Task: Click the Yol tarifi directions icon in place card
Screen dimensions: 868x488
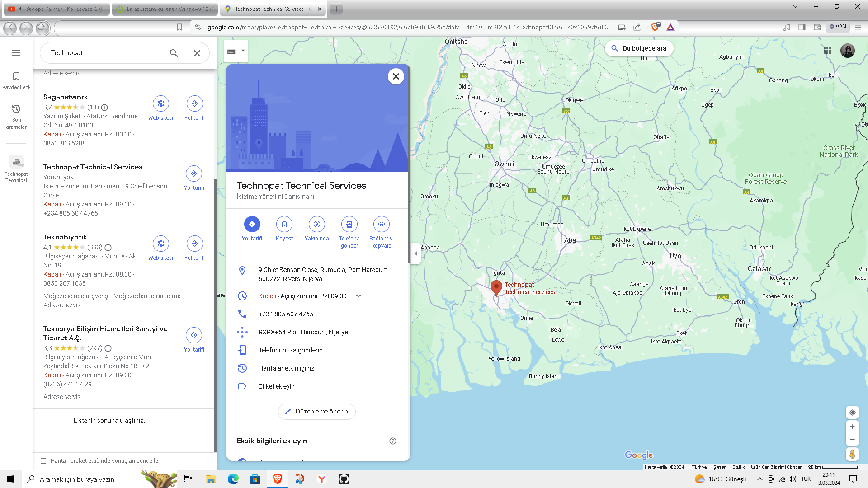Action: 252,224
